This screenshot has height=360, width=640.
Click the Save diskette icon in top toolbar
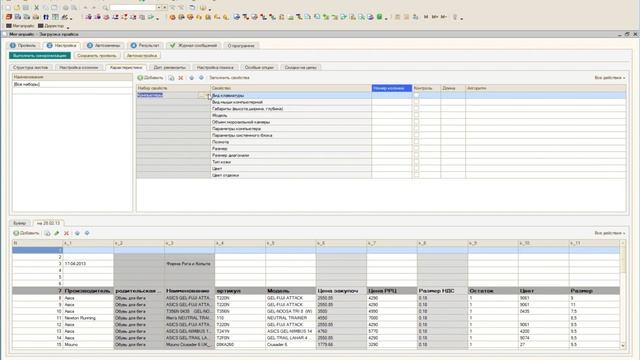[x=26, y=7]
